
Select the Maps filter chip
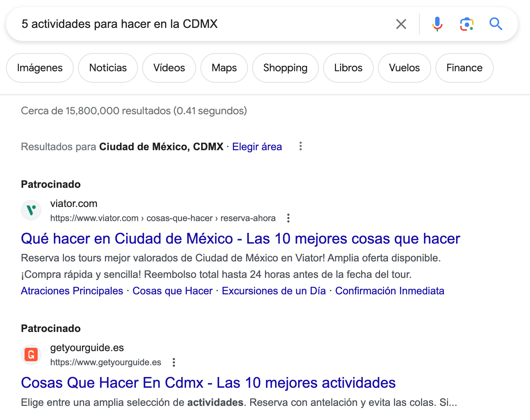point(224,68)
